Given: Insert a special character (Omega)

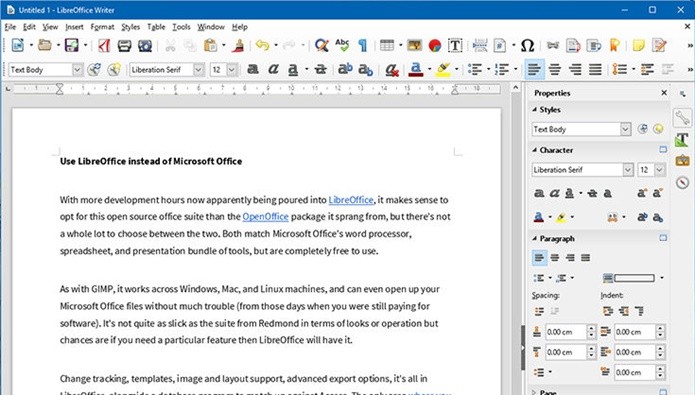Looking at the screenshot, I should click(x=527, y=45).
